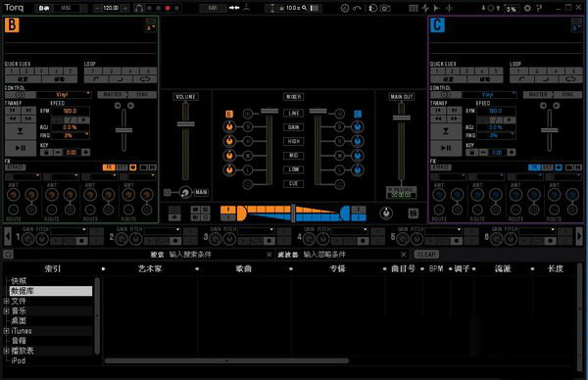Click deck C loop cycle icon
The height and width of the screenshot is (380, 588).
(x=570, y=79)
